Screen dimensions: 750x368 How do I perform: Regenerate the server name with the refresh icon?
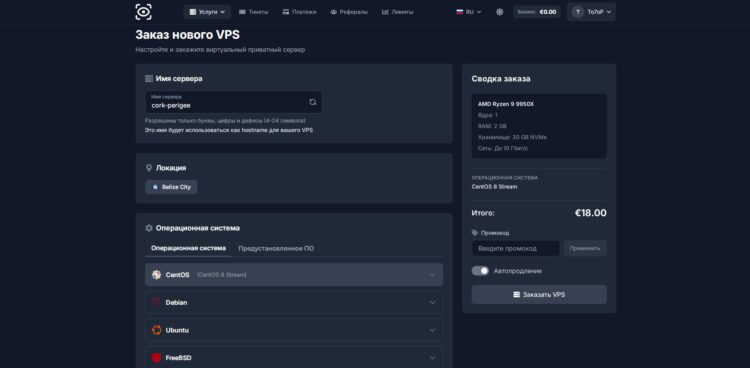point(313,102)
